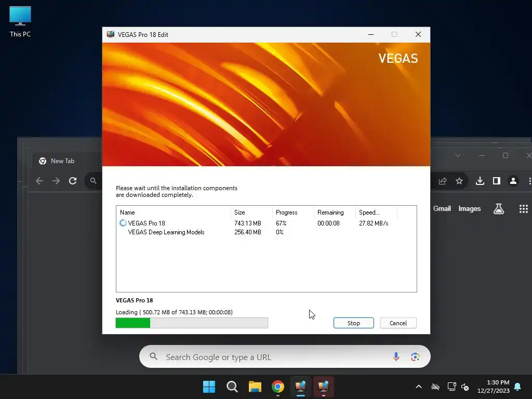Start voice search with microphone icon

coord(395,356)
